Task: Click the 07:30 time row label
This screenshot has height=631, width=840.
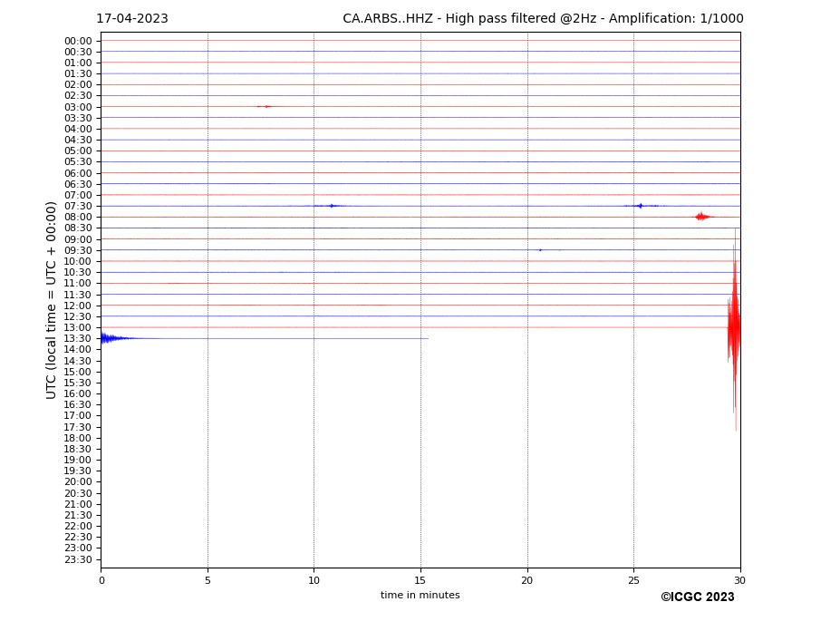Action: [78, 207]
